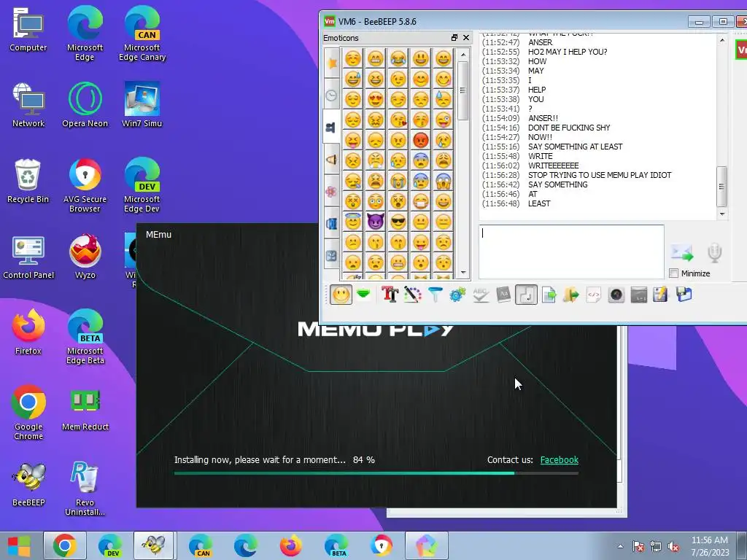The height and width of the screenshot is (560, 747).
Task: Open Win7 Simu desktop shortcut
Action: click(142, 105)
